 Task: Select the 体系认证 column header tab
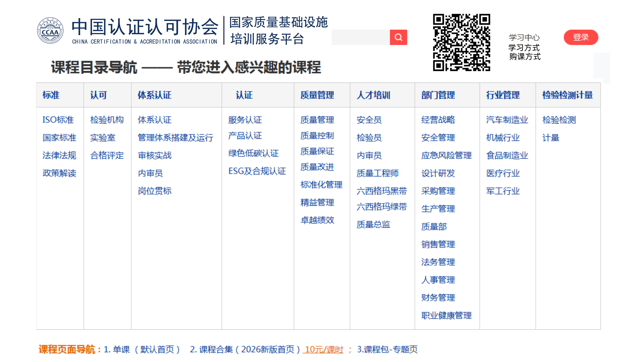point(154,95)
